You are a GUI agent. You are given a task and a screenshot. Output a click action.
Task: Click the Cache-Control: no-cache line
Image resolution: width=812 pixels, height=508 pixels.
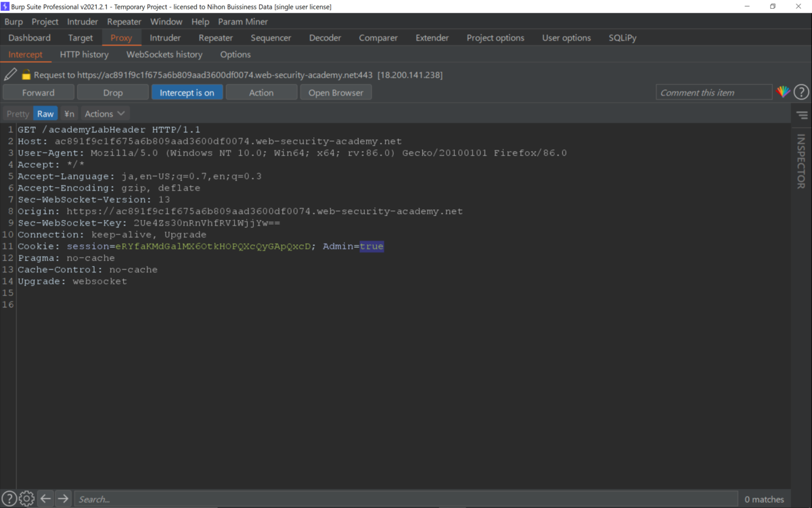(x=87, y=270)
